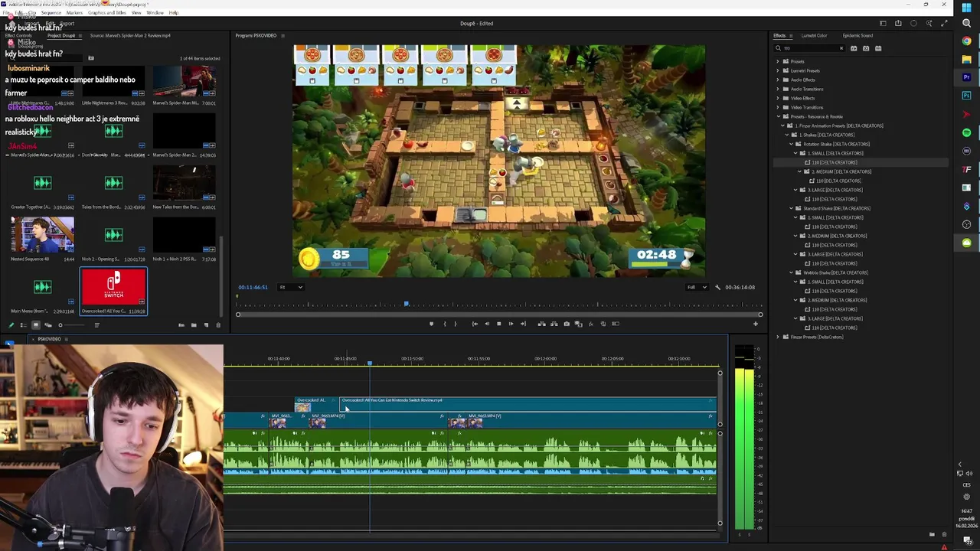This screenshot has height=551, width=980.
Task: Expand Finzar Presets [DeltaCreators] folder
Action: [778, 337]
